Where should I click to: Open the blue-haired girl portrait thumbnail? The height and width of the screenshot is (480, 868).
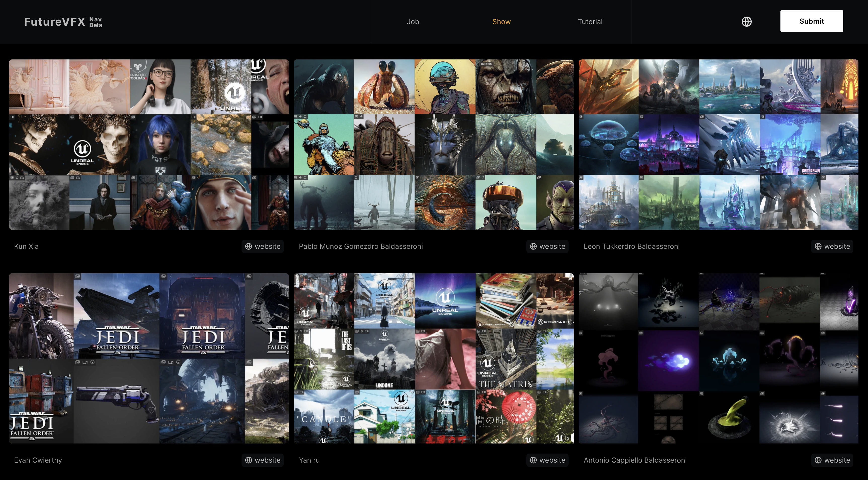tap(161, 145)
